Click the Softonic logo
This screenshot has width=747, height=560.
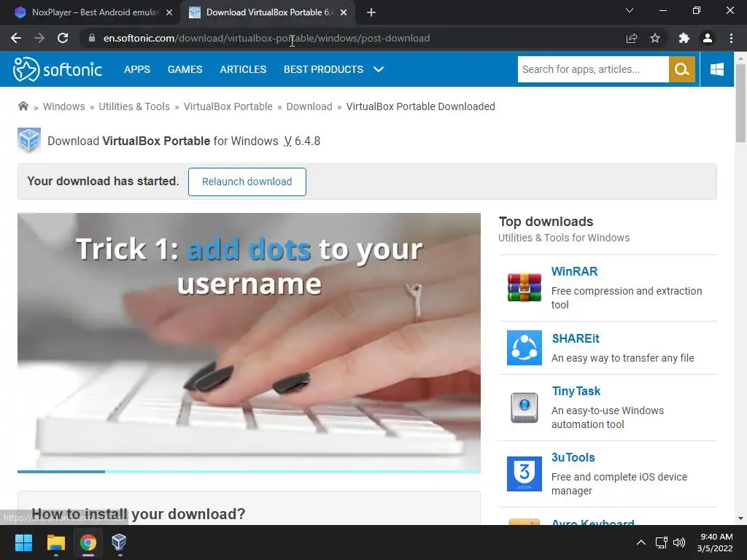tap(58, 69)
